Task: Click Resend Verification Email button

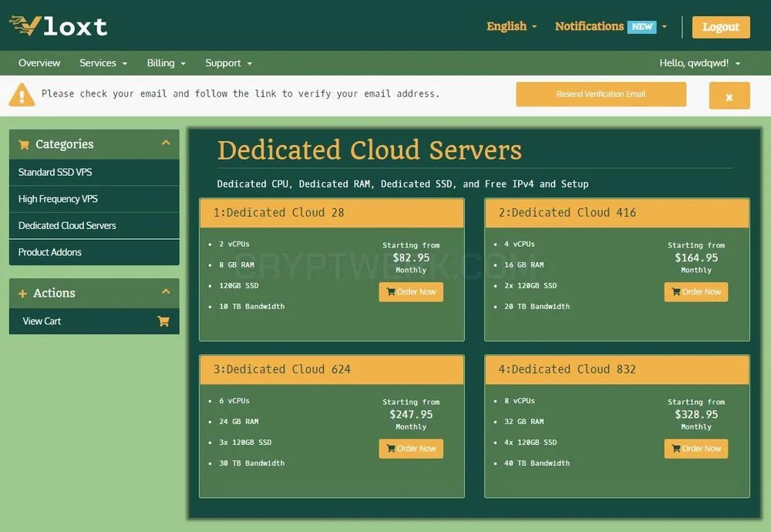Action: coord(601,94)
